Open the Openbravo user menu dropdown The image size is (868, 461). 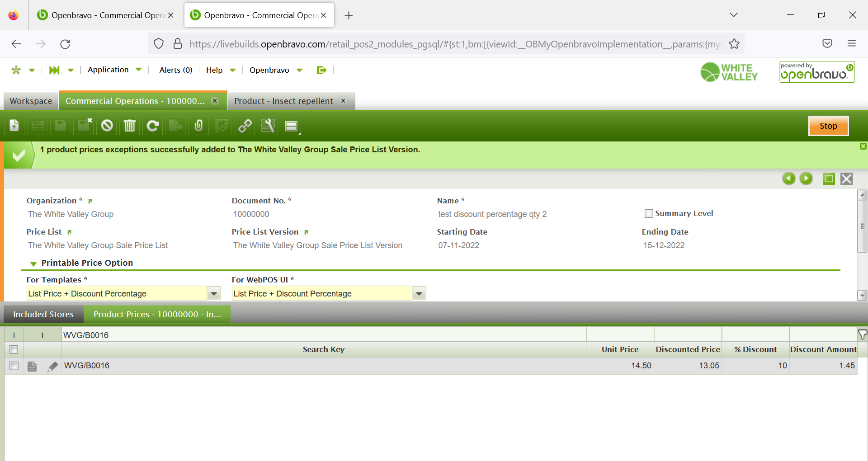pyautogui.click(x=299, y=70)
